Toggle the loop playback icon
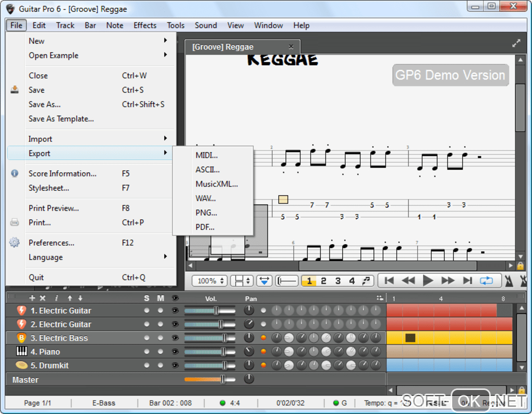The height and width of the screenshot is (414, 532). click(486, 281)
